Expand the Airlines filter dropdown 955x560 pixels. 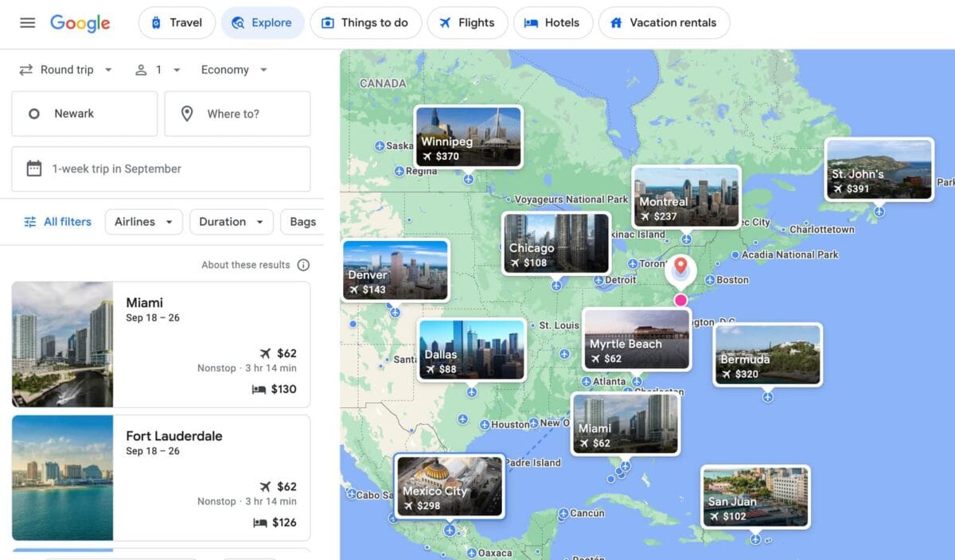coord(144,222)
